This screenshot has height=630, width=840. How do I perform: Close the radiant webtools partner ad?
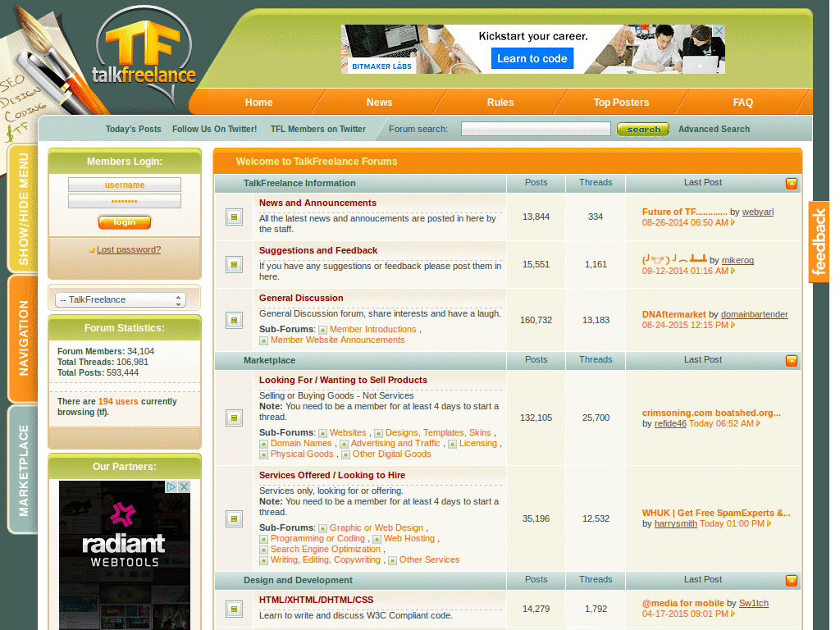click(184, 486)
